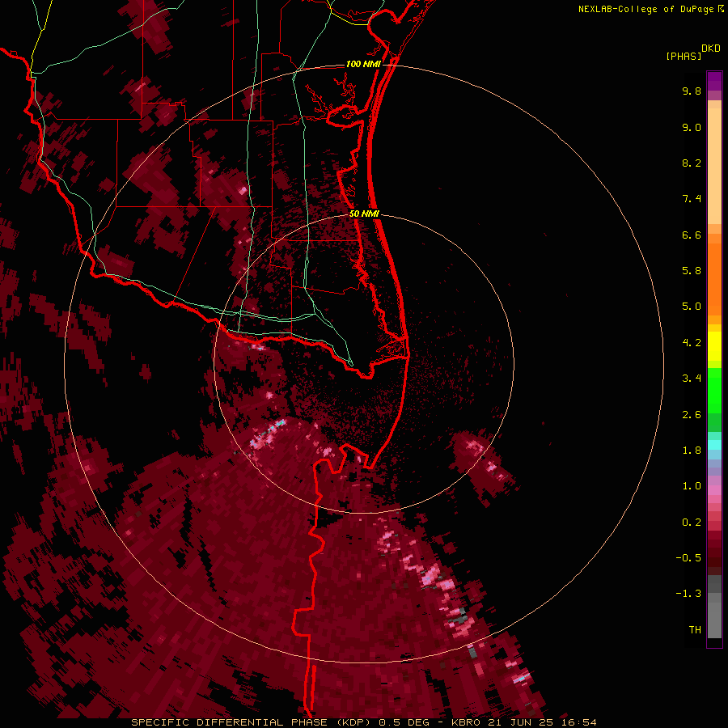Click the 7.4 scale label
The image size is (728, 728).
(x=692, y=199)
